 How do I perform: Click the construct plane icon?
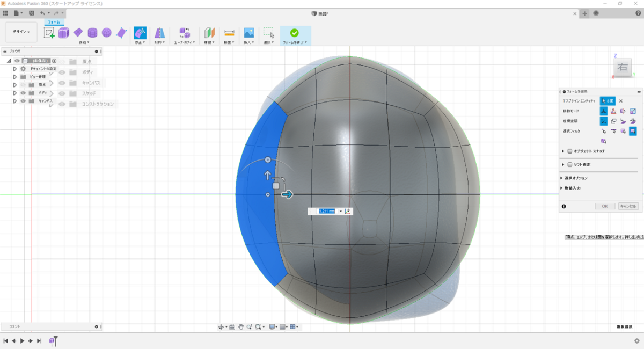209,33
